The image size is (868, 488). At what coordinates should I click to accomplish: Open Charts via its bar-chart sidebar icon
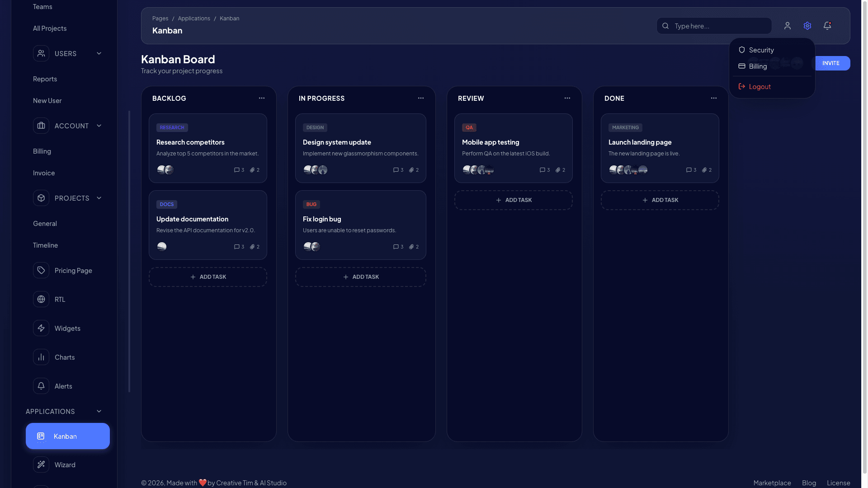click(41, 357)
